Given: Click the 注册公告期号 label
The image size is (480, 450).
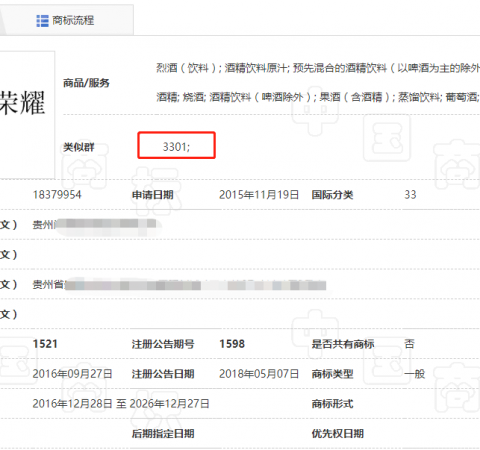Looking at the screenshot, I should (x=163, y=344).
